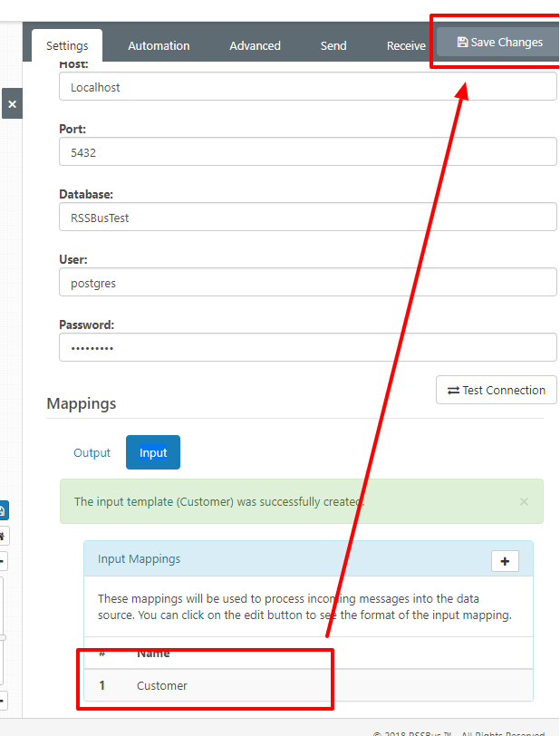Click the User: field label
560x736 pixels.
[x=73, y=259]
